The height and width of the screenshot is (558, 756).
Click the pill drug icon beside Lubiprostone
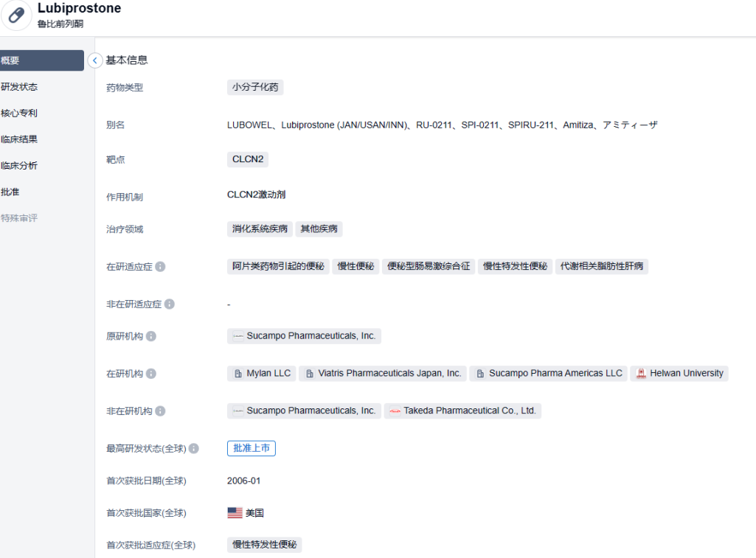[x=16, y=16]
